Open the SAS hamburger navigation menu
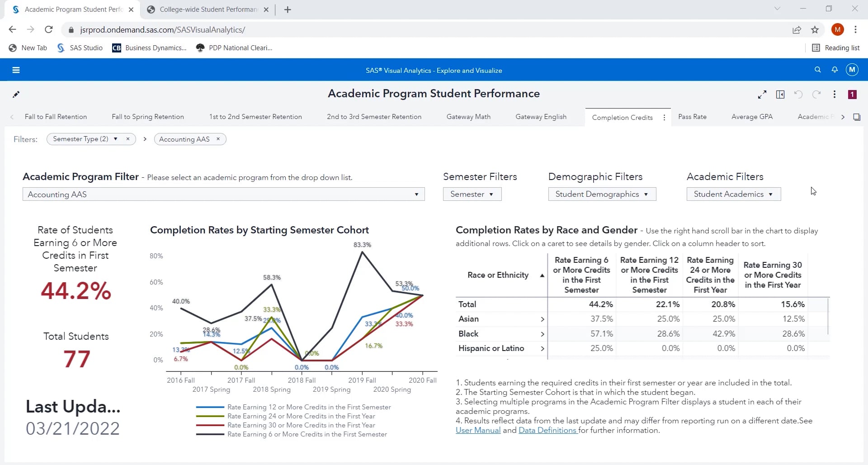868x465 pixels. pyautogui.click(x=16, y=70)
